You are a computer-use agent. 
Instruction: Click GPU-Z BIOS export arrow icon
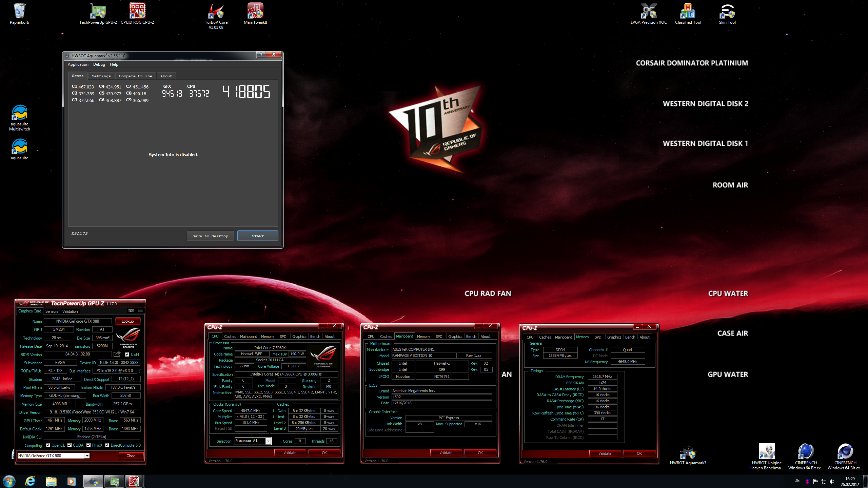click(117, 354)
